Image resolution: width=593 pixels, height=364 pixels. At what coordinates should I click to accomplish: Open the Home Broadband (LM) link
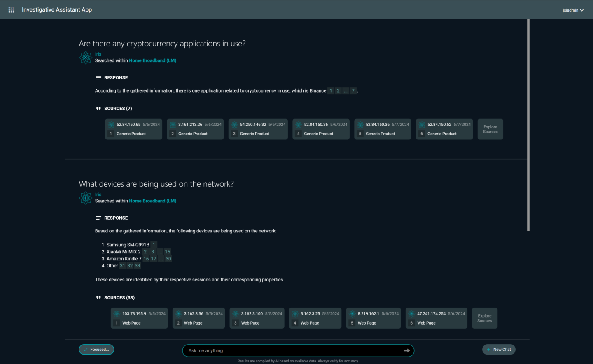[x=152, y=60]
